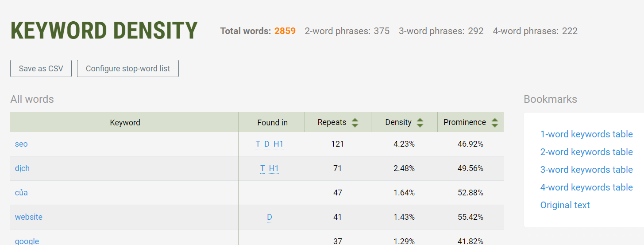Viewport: 644px width, 245px height.
Task: Click the H1 tag in dịch row
Action: [274, 168]
